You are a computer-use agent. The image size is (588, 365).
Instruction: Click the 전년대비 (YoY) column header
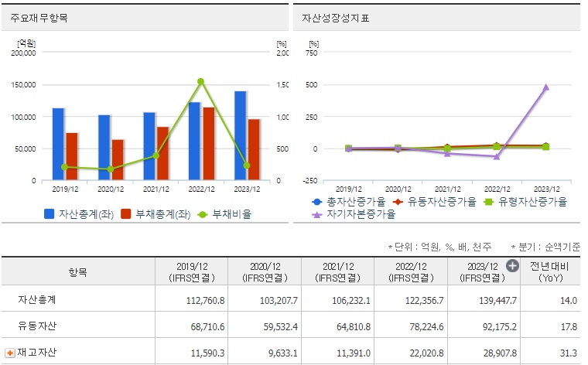tap(550, 271)
